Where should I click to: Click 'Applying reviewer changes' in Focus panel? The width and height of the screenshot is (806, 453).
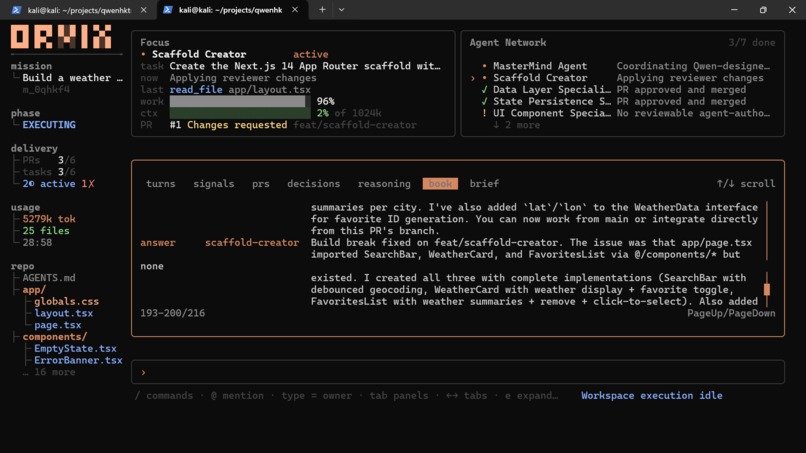(243, 78)
